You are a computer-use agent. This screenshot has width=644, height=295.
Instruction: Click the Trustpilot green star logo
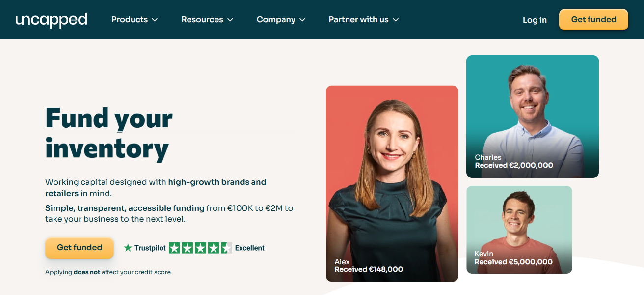[x=128, y=248]
